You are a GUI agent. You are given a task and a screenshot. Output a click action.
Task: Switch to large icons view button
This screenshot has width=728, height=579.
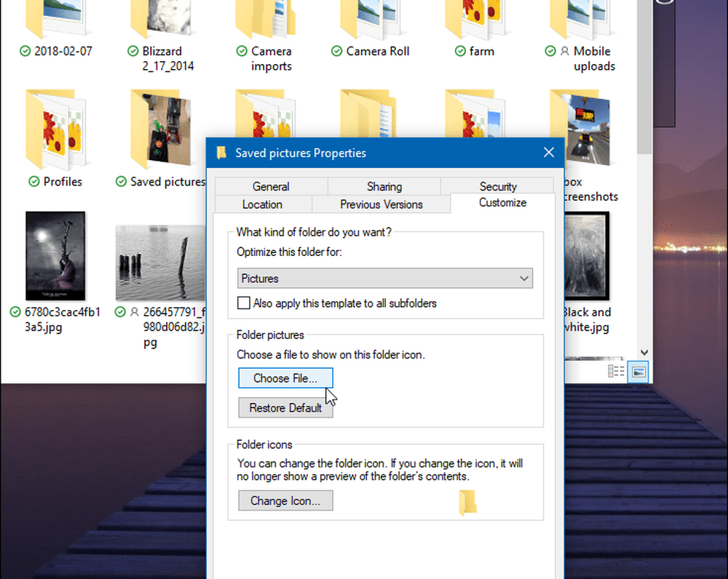[638, 372]
